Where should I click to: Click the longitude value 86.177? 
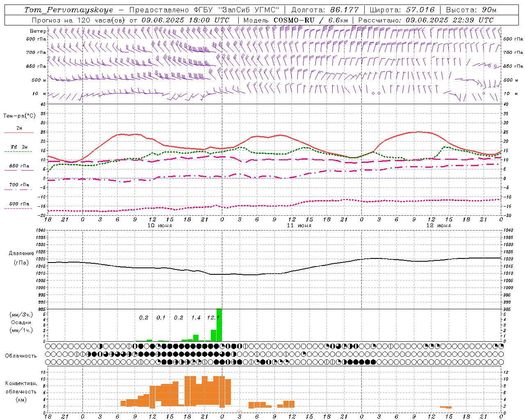[344, 10]
